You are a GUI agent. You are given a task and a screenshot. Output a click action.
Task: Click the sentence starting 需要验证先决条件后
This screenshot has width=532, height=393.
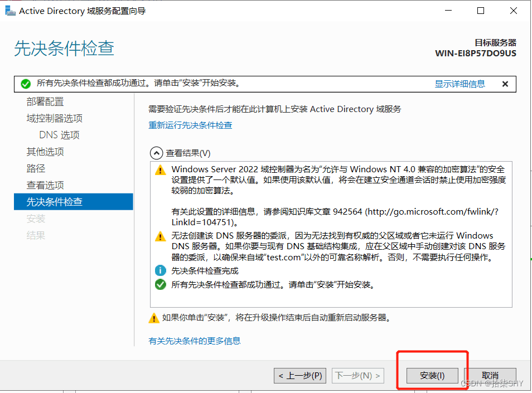(x=275, y=109)
